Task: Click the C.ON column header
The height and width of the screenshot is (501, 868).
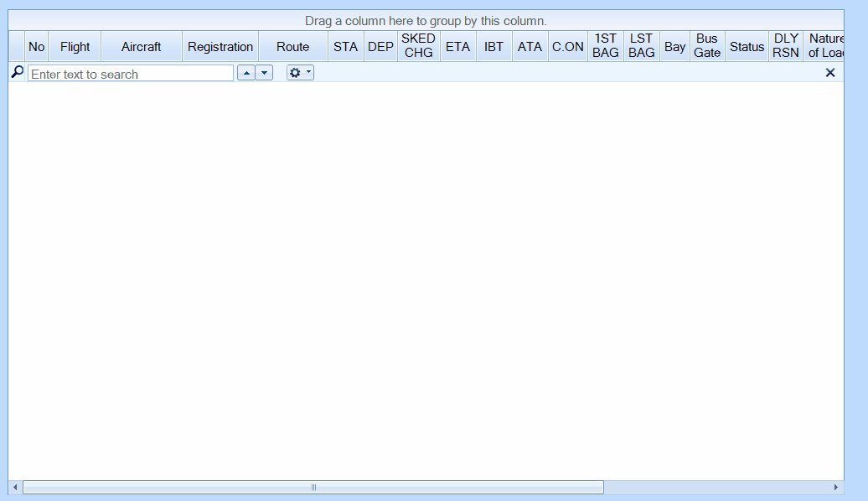Action: 568,47
